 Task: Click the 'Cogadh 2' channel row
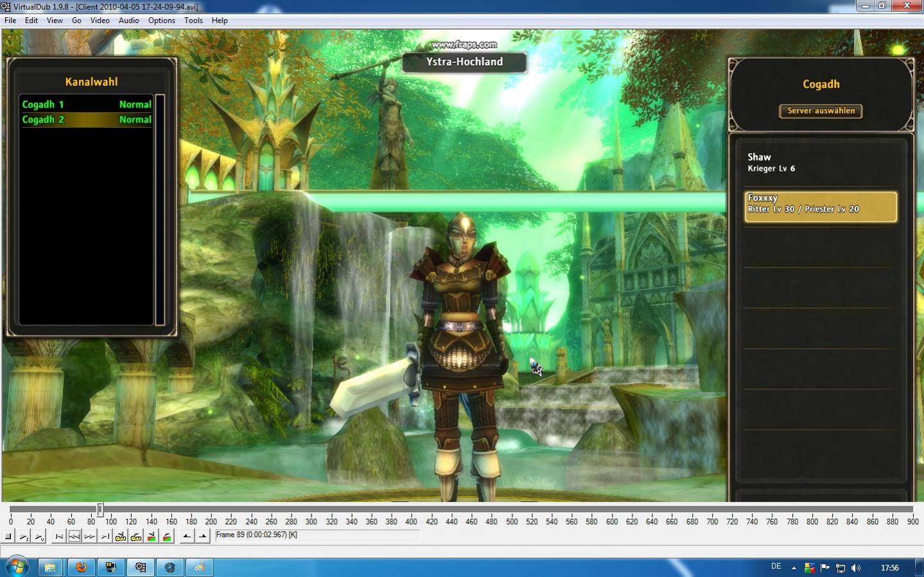(87, 119)
